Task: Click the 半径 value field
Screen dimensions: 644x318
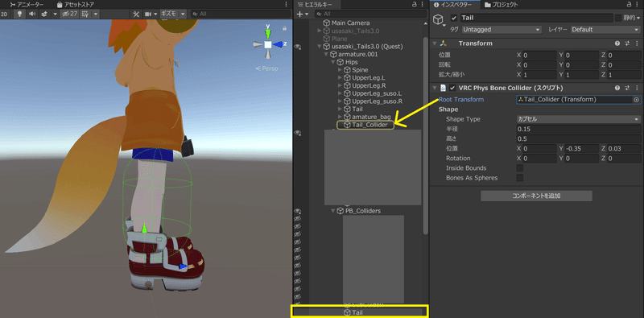Action: coord(578,129)
